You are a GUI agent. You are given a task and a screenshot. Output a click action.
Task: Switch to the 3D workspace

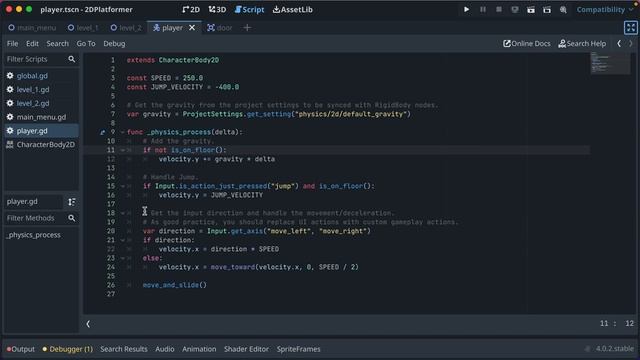(217, 9)
